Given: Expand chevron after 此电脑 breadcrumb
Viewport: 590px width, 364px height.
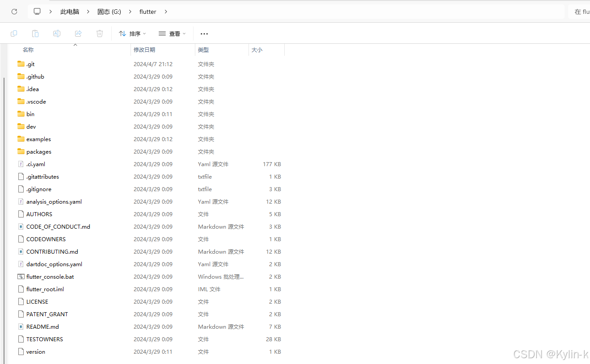Looking at the screenshot, I should [x=88, y=12].
